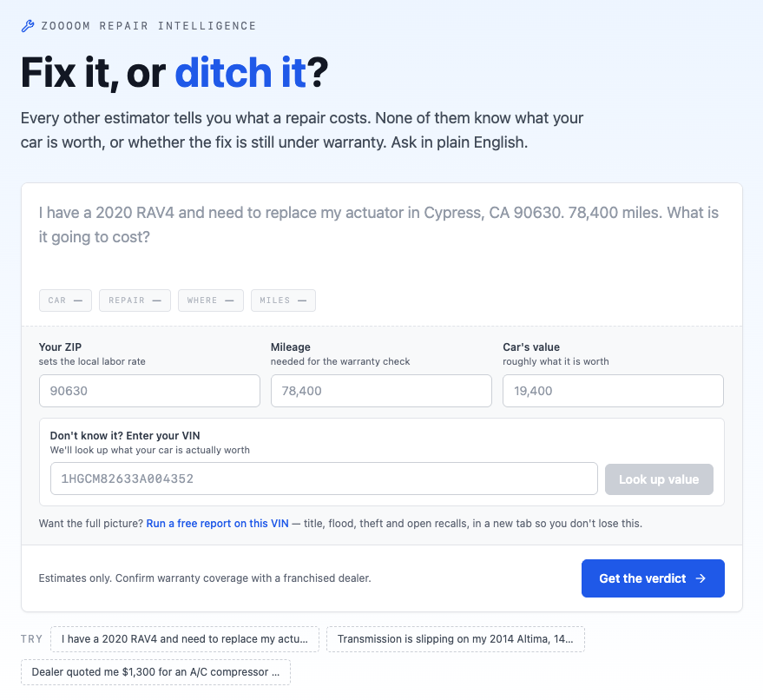
Task: Click the blue 'ditch it' headline text
Action: click(x=240, y=73)
